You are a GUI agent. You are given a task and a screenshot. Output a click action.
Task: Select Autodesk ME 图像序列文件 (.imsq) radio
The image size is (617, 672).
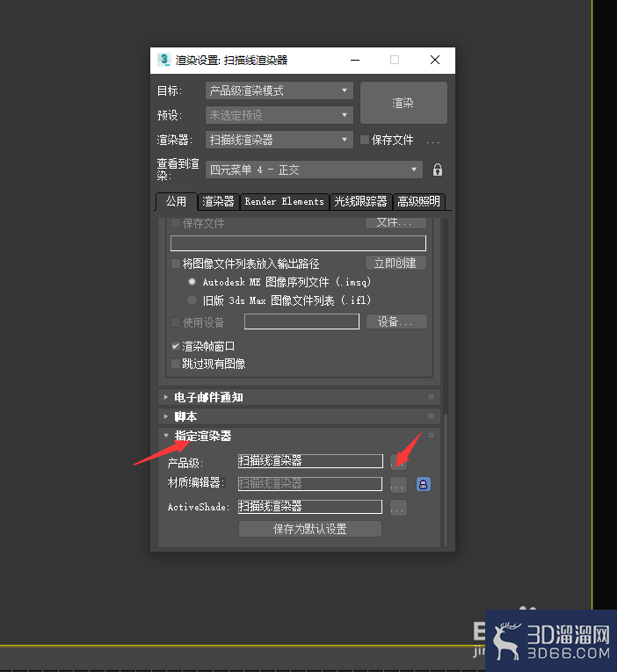click(x=192, y=282)
